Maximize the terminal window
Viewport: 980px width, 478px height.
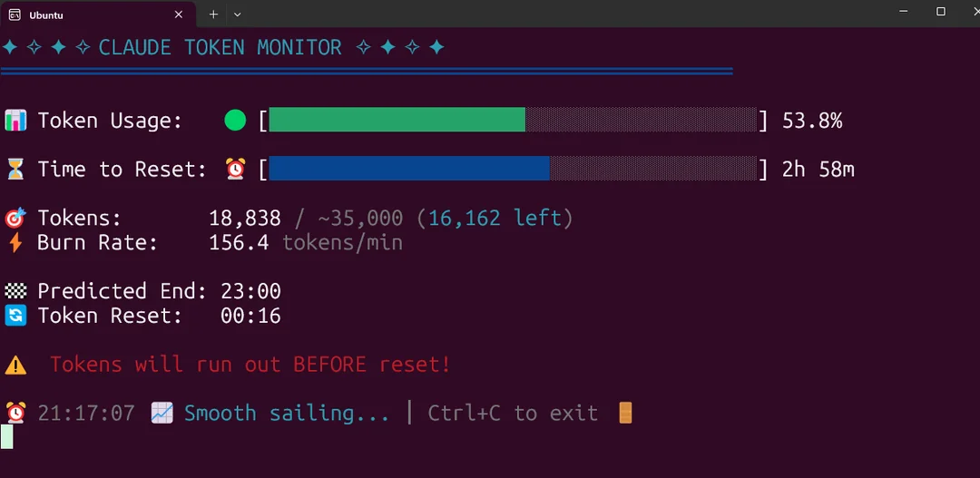pyautogui.click(x=941, y=12)
